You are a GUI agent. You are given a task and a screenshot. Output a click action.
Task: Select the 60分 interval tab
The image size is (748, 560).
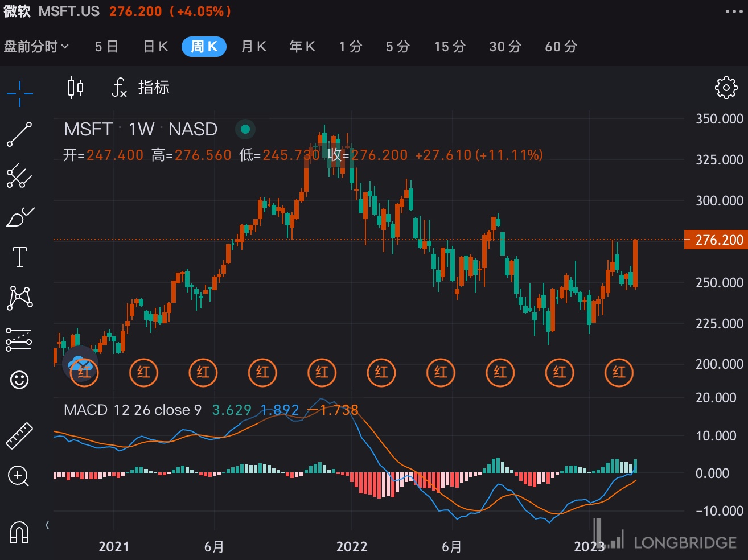(561, 47)
